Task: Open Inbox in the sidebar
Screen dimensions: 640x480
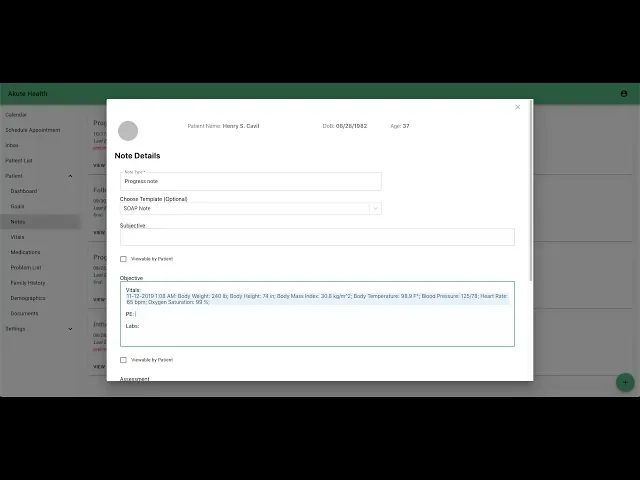Action: 12,145
